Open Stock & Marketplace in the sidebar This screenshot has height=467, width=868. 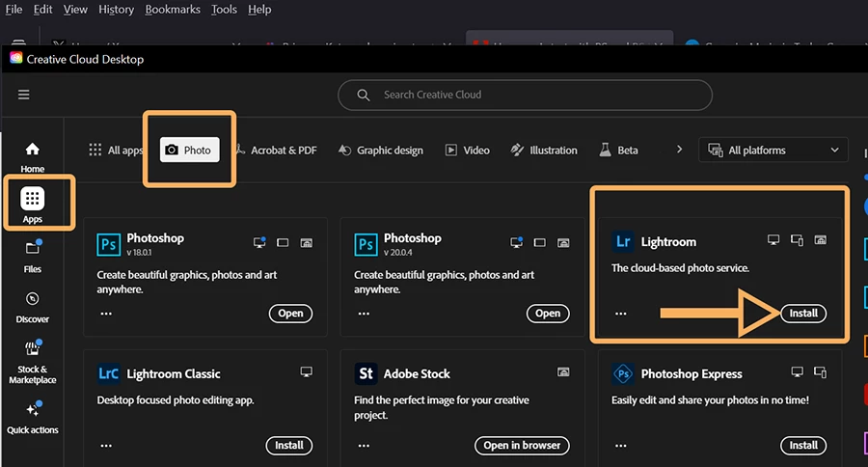[x=32, y=363]
